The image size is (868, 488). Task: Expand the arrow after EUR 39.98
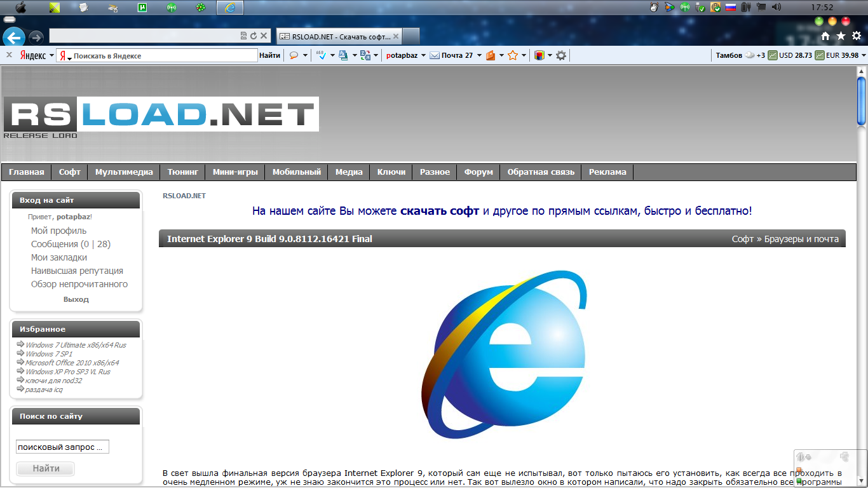pos(864,56)
